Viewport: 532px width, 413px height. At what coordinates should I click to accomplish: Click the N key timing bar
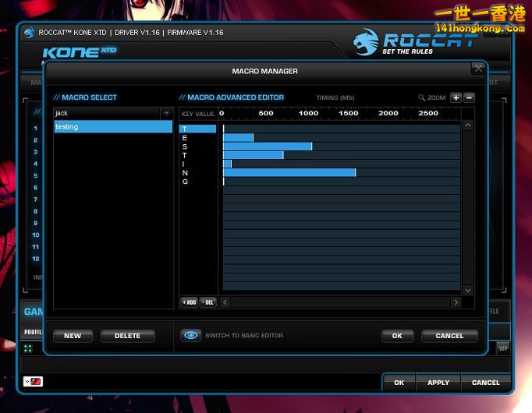289,172
